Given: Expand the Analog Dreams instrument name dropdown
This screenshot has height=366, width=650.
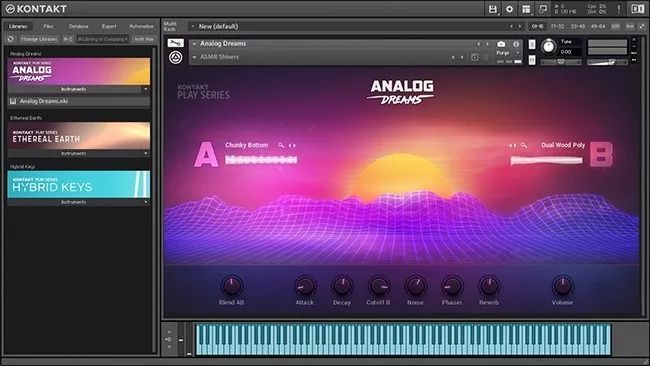Looking at the screenshot, I should click(x=194, y=44).
